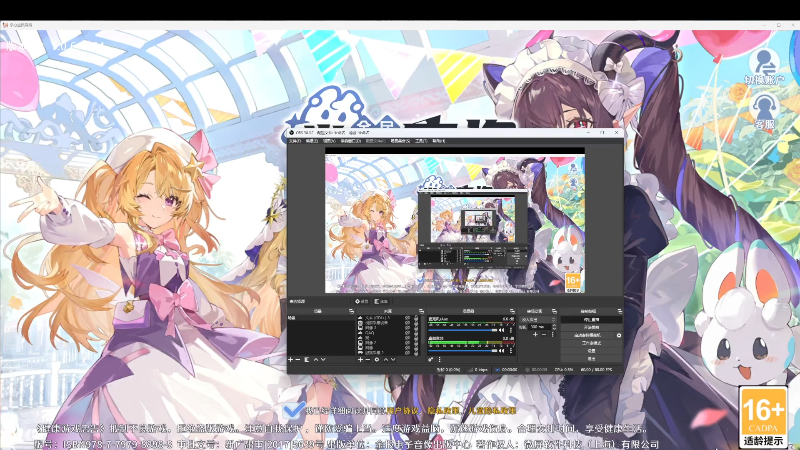Open the 编辑(E) menu in OBS
This screenshot has width=800, height=450.
click(312, 141)
